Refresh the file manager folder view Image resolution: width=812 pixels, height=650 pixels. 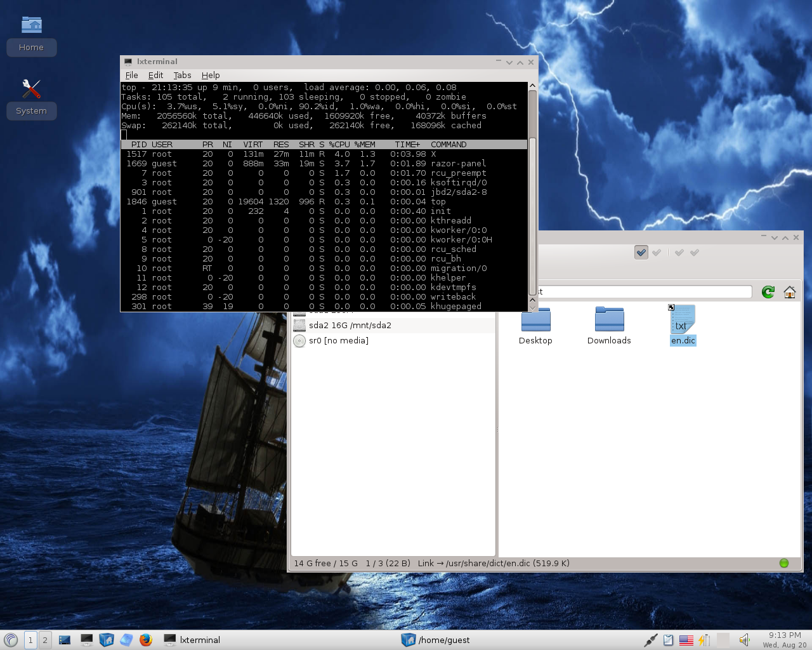[x=768, y=292]
